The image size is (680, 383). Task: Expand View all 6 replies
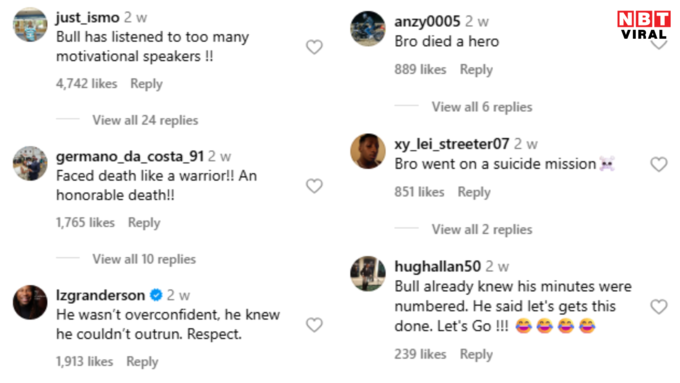pyautogui.click(x=482, y=107)
